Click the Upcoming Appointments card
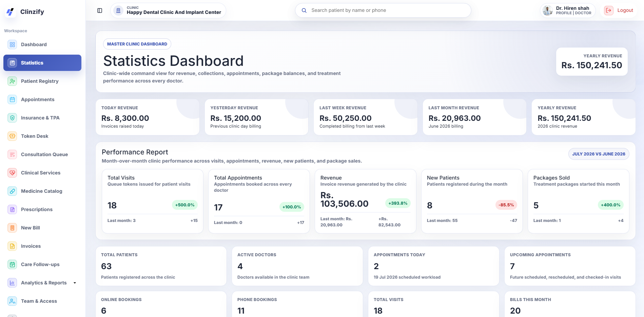 tap(570, 266)
